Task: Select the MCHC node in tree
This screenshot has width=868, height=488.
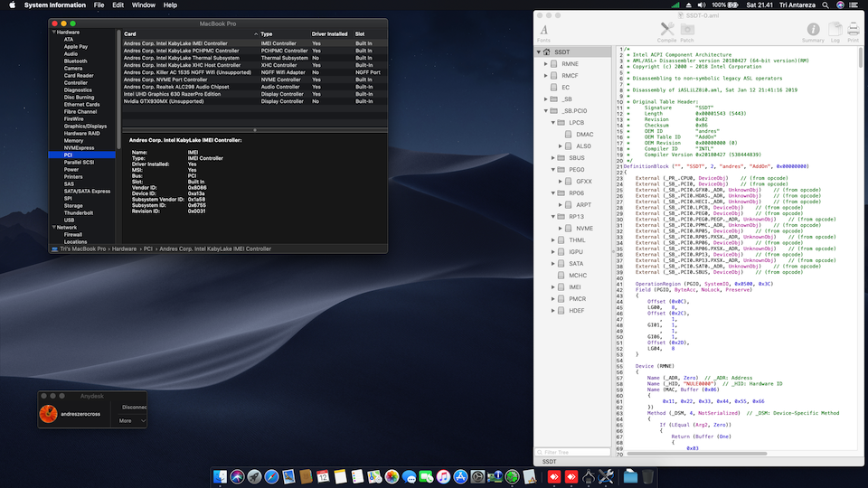Action: pos(578,275)
